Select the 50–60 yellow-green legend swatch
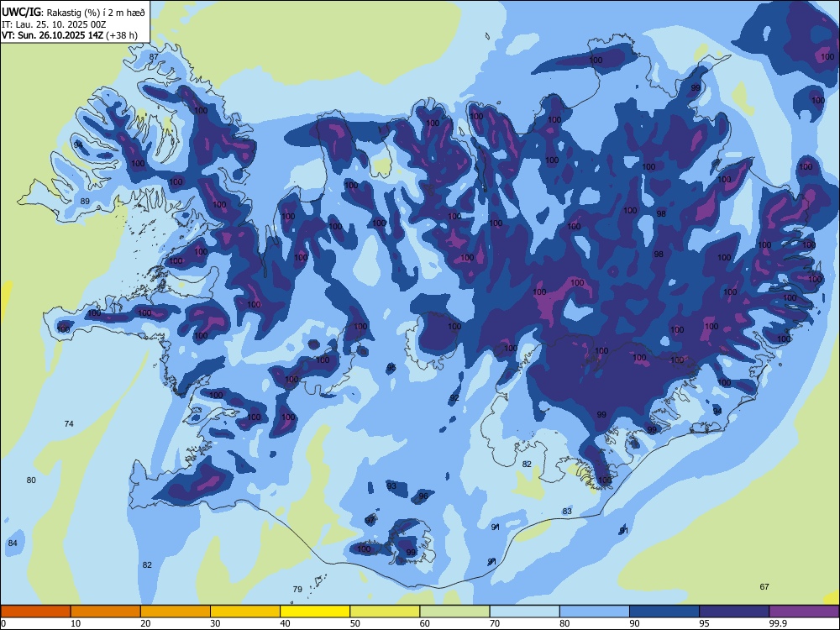Viewport: 840px width, 630px height. coord(385,612)
